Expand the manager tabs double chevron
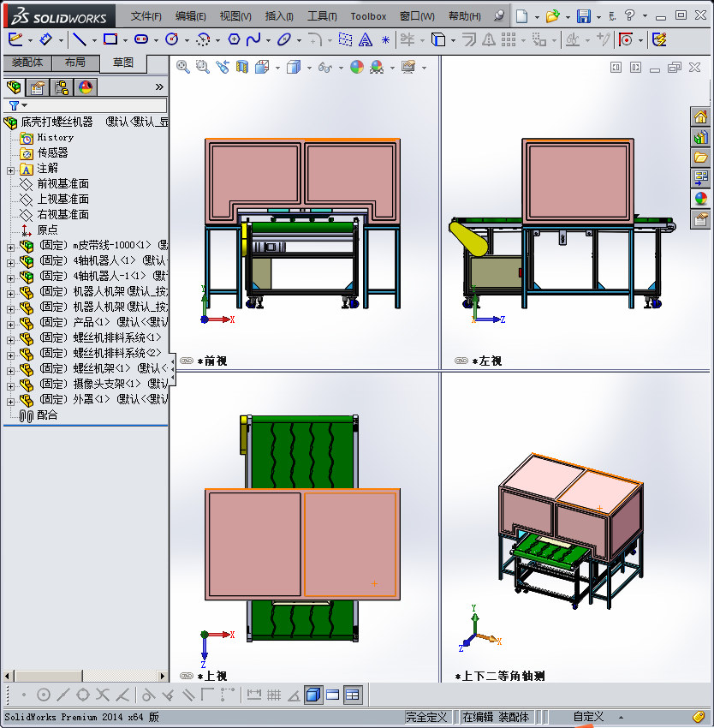The height and width of the screenshot is (728, 714). 159,87
